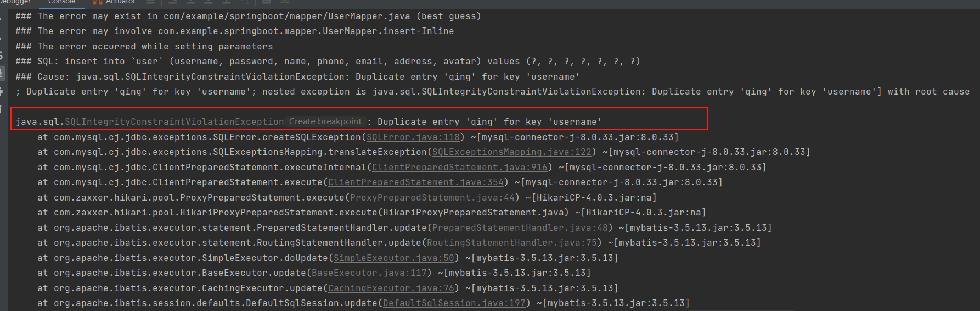Click the 'Duplicate entry 'qing' for key 'username'' text in the java.sql exception line
Image resolution: width=980 pixels, height=311 pixels.
pyautogui.click(x=489, y=122)
